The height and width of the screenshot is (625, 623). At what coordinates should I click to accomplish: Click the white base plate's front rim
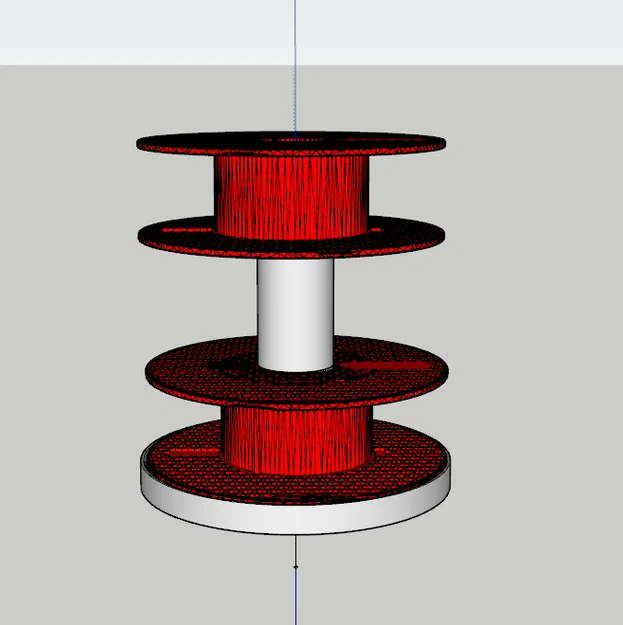point(296,514)
